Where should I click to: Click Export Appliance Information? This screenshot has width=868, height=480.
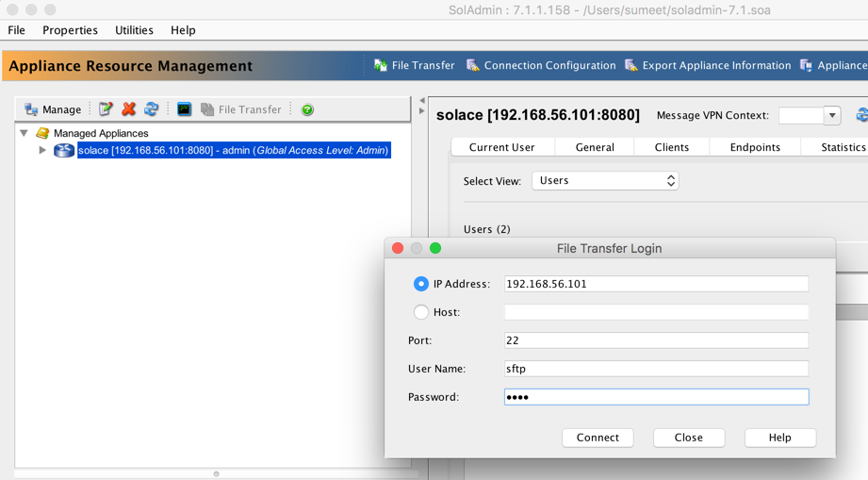pos(708,65)
